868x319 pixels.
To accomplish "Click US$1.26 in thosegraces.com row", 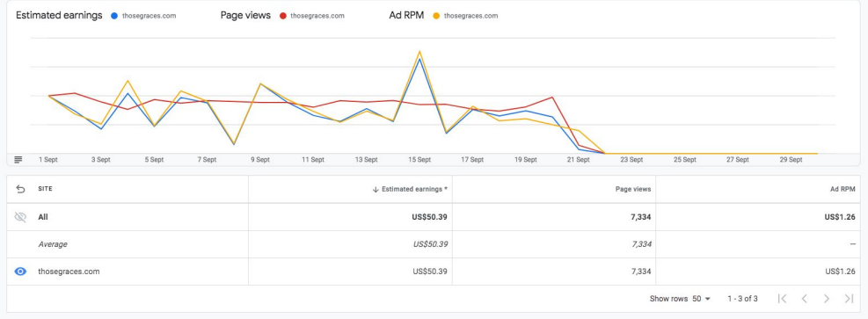I will [x=840, y=272].
